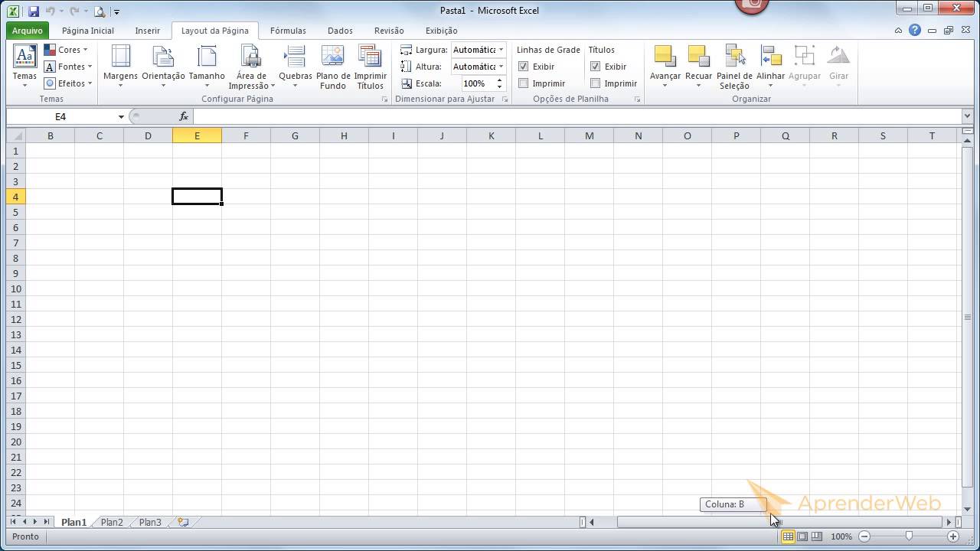The height and width of the screenshot is (551, 980).
Task: Increase the Escala scale spinner value
Action: [500, 80]
